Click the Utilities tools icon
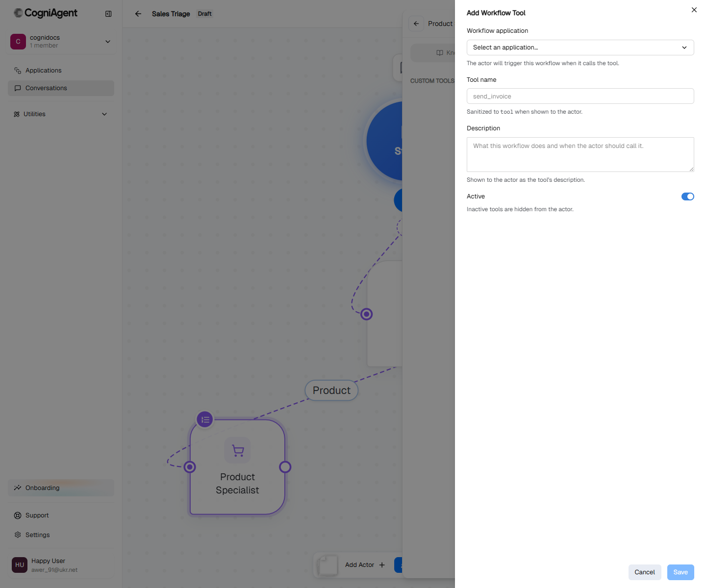Viewport: 706px width, 588px height. 17,114
